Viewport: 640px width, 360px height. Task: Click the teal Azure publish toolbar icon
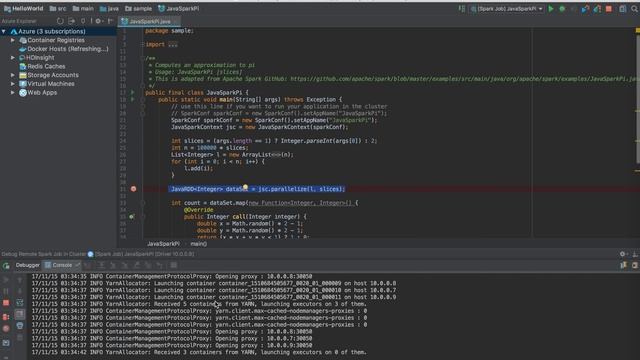(x=597, y=9)
